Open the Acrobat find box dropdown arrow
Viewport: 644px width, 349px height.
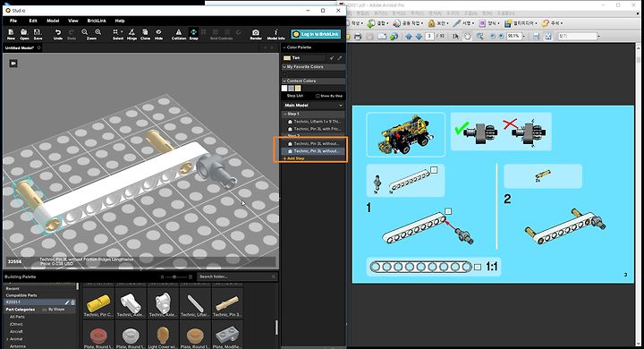coord(598,36)
